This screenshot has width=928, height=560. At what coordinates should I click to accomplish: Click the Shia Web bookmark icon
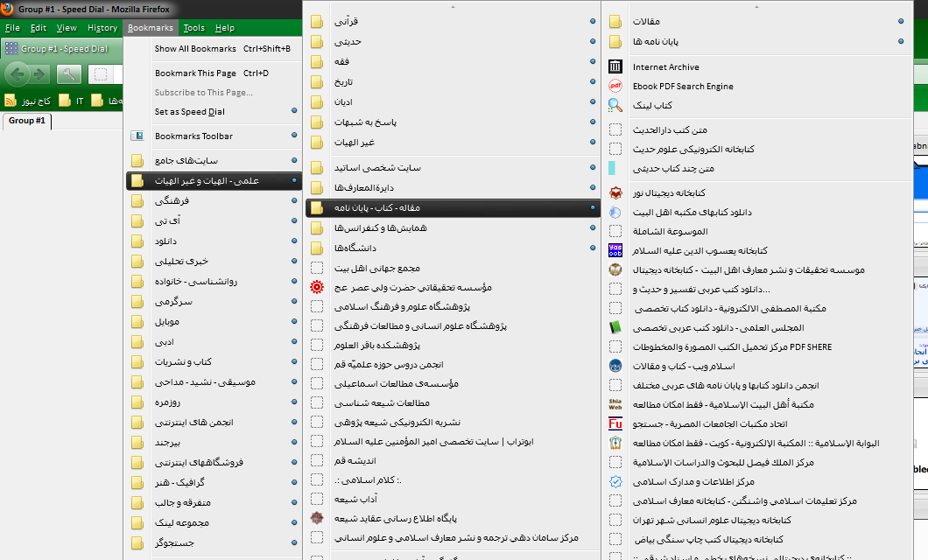[x=615, y=404]
